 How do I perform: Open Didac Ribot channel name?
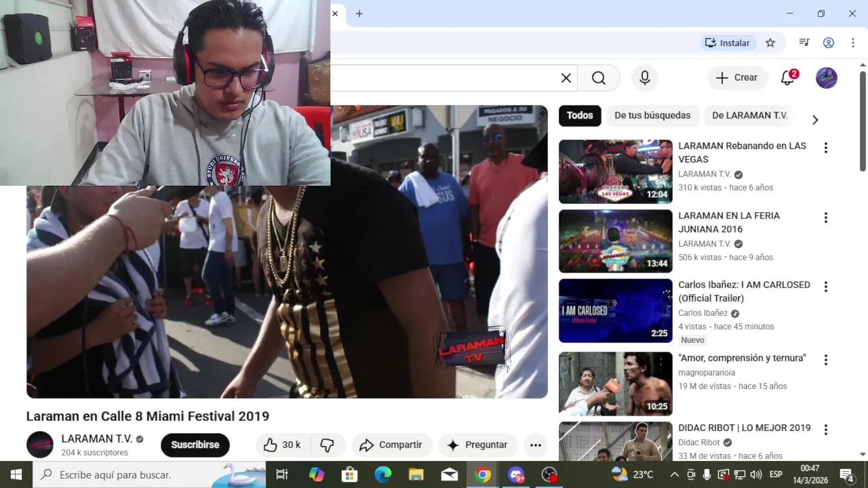[x=699, y=443]
